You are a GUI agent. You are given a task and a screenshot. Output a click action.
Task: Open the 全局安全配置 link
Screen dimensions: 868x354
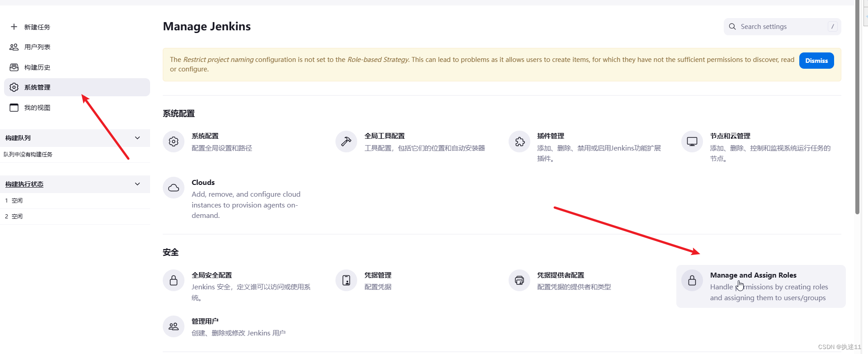click(x=212, y=275)
